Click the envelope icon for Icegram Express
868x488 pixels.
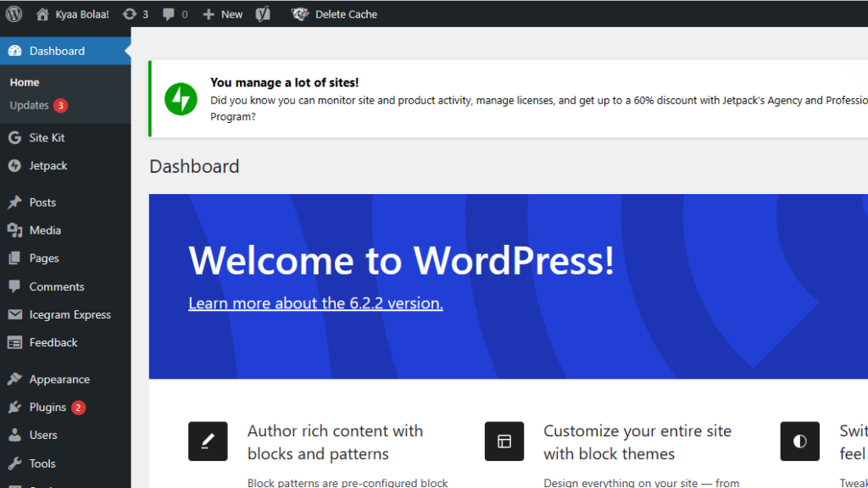click(15, 314)
